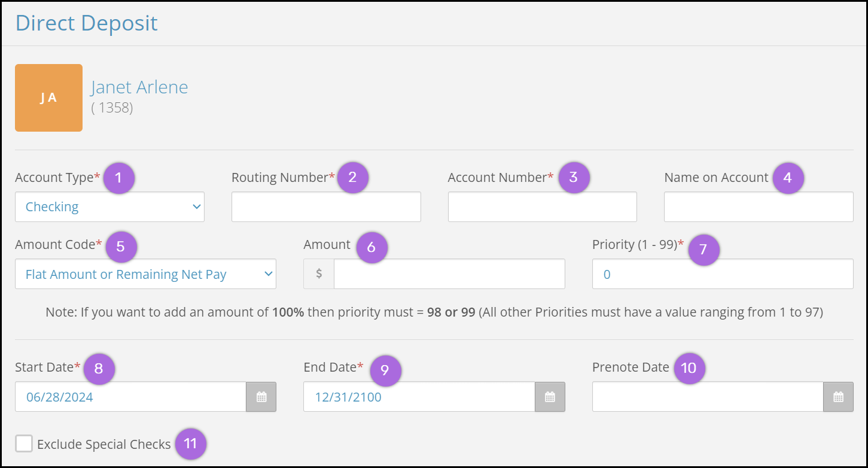Click the purple number 1 callout badge
The width and height of the screenshot is (868, 468).
pyautogui.click(x=118, y=177)
